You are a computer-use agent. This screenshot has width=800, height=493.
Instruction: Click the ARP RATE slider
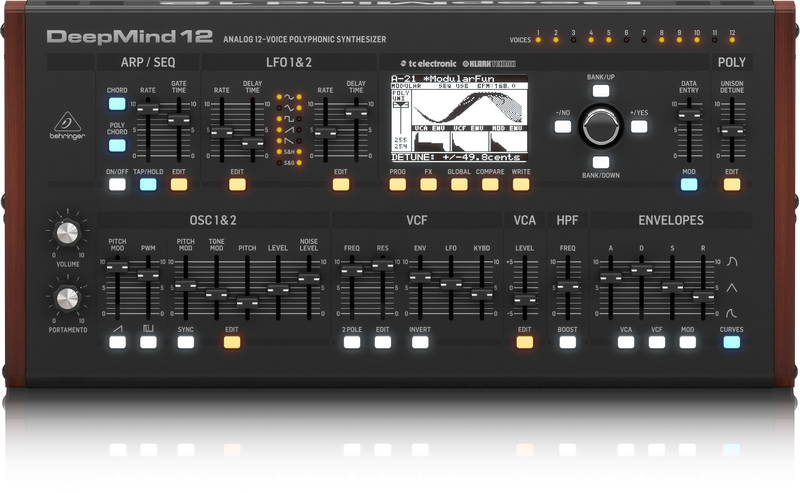(148, 109)
